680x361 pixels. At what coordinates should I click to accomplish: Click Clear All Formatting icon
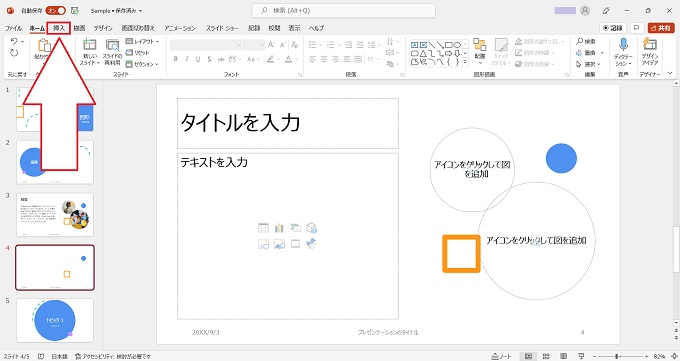pos(295,45)
